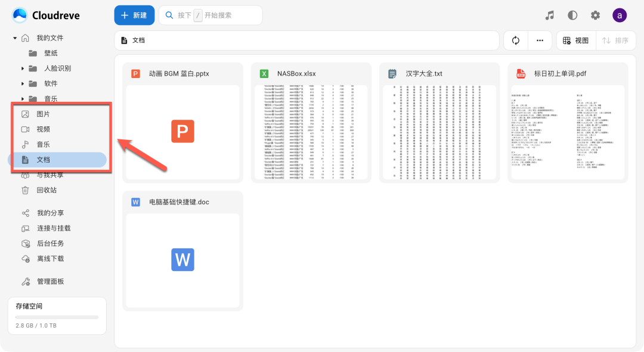Image resolution: width=644 pixels, height=352 pixels.
Task: Expand the 软件 folder arrow
Action: [23, 84]
